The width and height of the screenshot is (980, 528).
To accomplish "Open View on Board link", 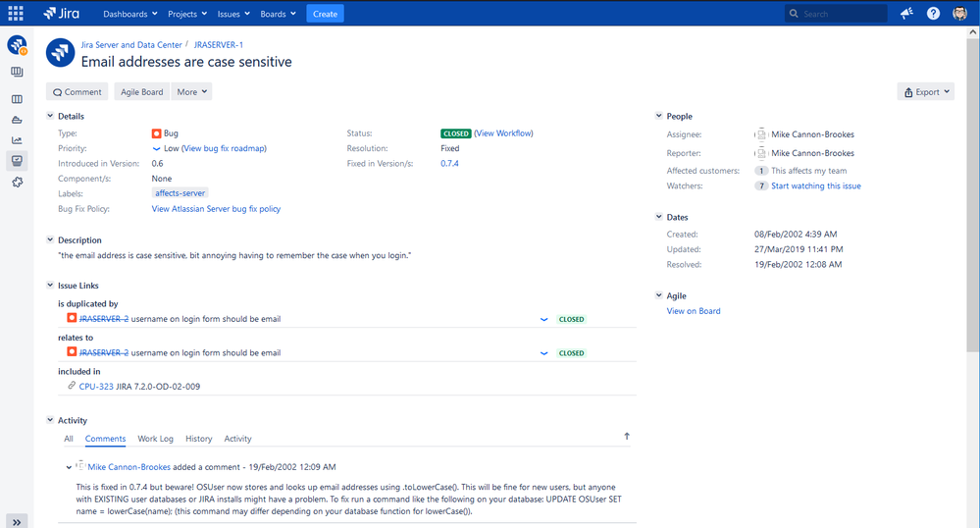I will click(694, 311).
